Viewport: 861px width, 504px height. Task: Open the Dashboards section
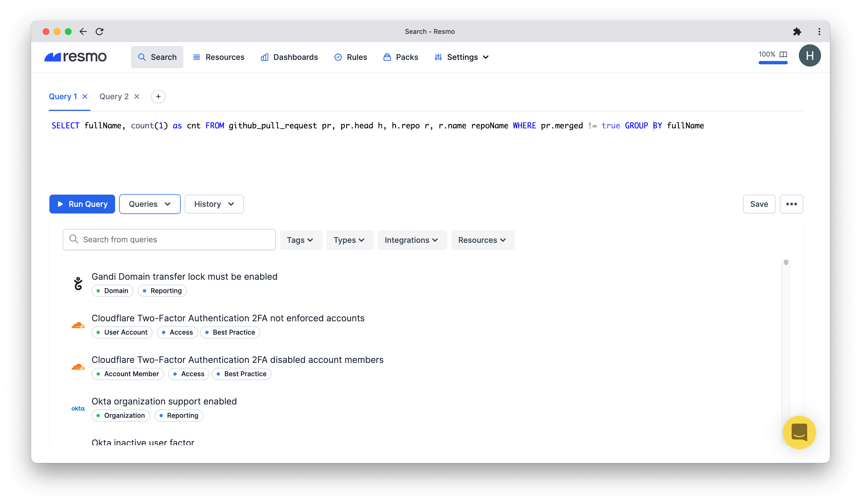click(289, 57)
